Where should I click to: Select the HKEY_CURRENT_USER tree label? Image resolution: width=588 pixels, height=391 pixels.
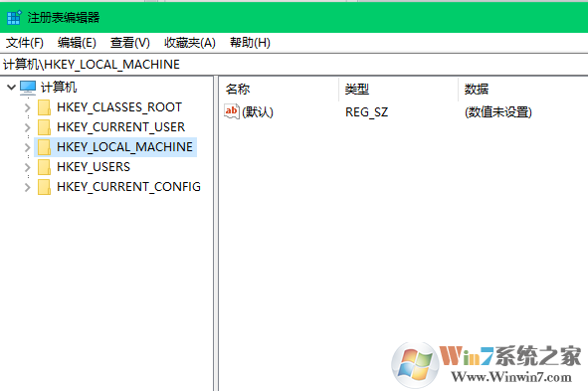(120, 127)
